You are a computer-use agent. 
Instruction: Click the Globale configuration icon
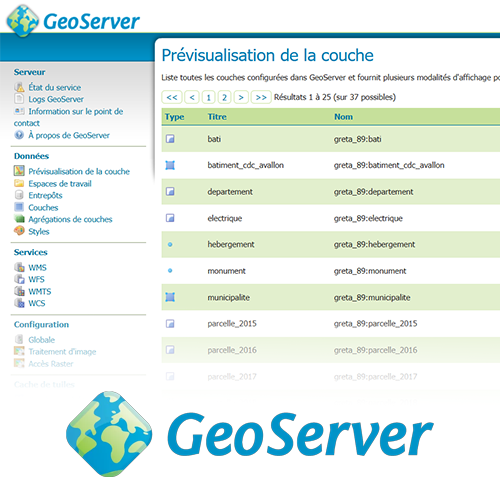[x=19, y=339]
